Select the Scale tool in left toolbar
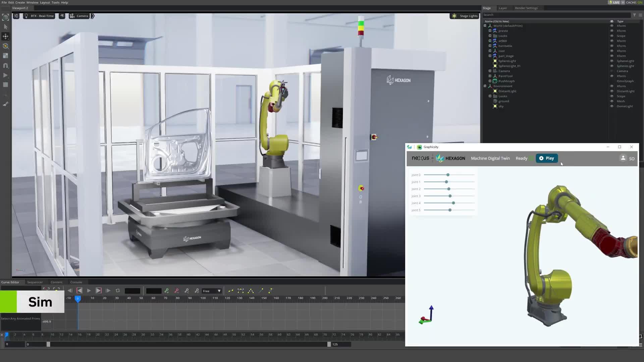Viewport: 644px width, 362px height. point(5,56)
